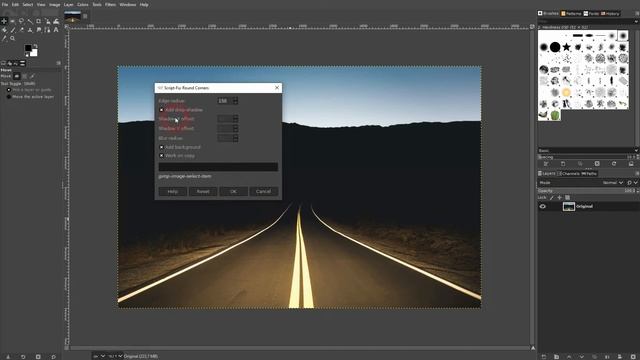This screenshot has width=640, height=360.
Task: Select the Color Picker tool
Action: pos(4,39)
